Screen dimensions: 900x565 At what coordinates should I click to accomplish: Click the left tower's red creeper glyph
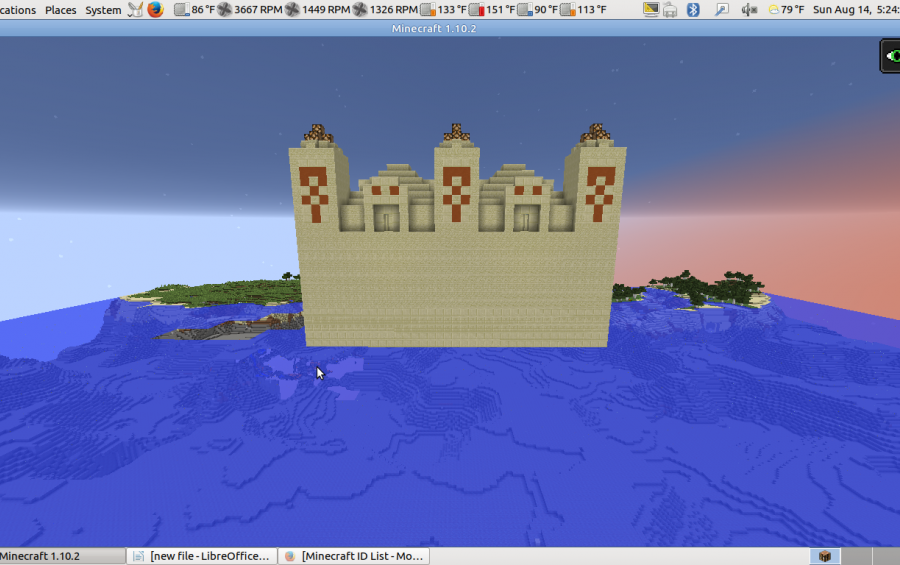[x=314, y=194]
